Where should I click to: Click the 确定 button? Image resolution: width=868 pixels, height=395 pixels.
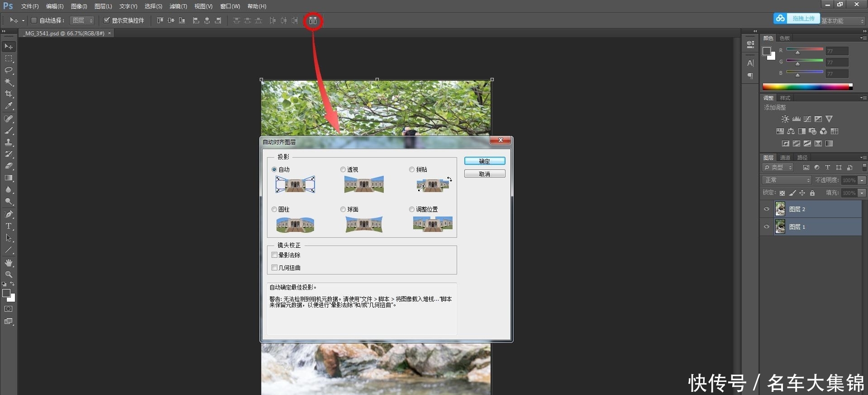(485, 161)
